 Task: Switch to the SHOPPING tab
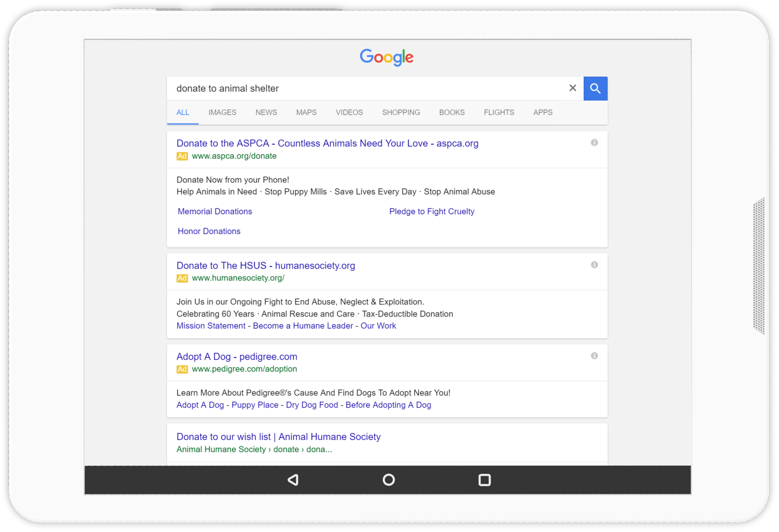[x=401, y=112]
